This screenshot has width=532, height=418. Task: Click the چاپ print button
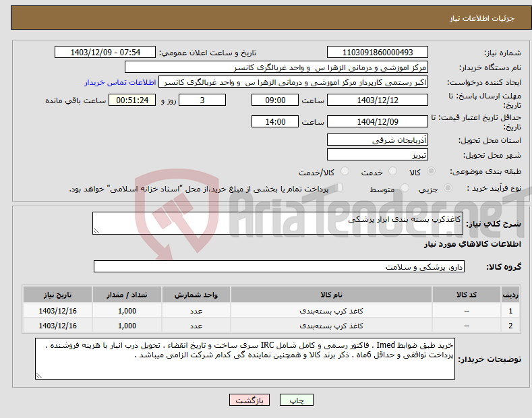(297, 400)
